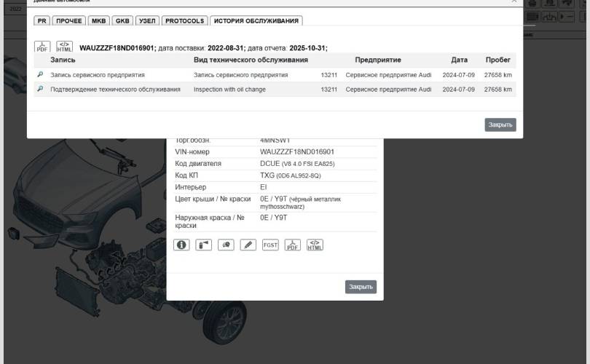This screenshot has height=364, width=590.
Task: Go to the GKB tab
Action: (x=122, y=21)
